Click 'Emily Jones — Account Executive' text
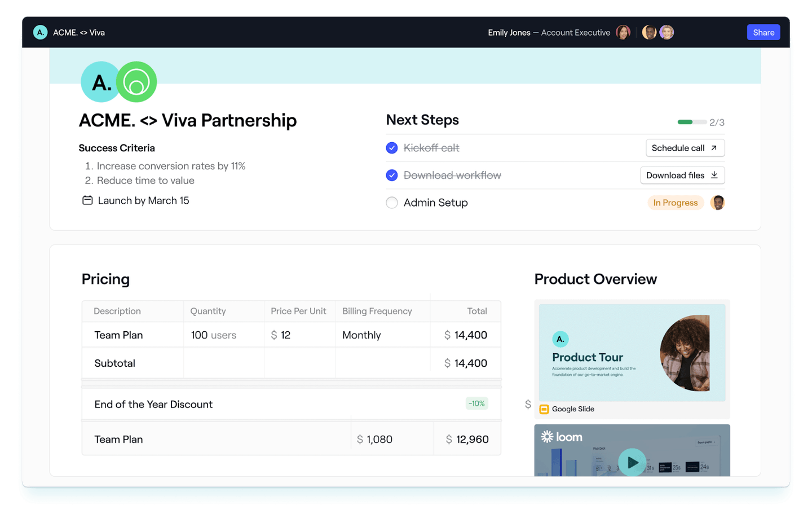The image size is (812, 509). coord(549,32)
